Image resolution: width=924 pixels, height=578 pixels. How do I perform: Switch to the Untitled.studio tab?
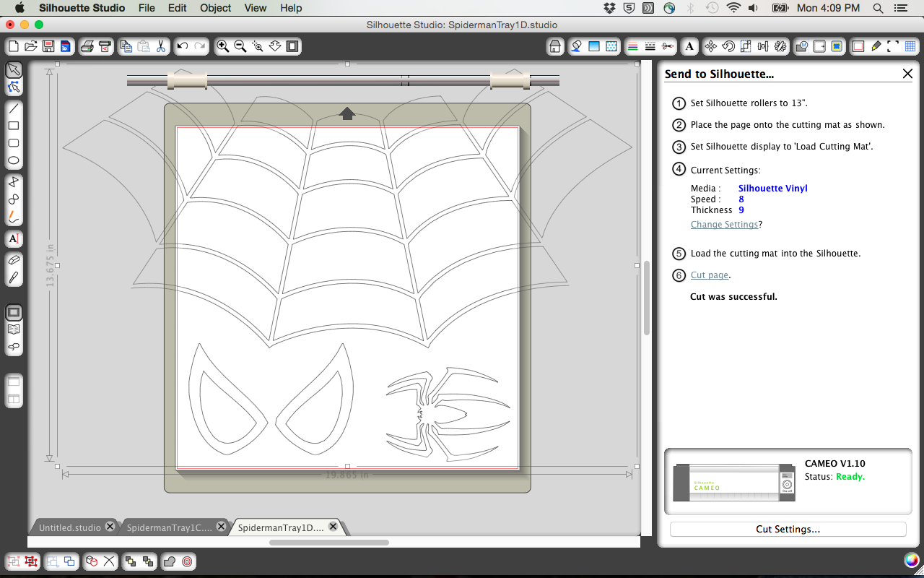[70, 527]
